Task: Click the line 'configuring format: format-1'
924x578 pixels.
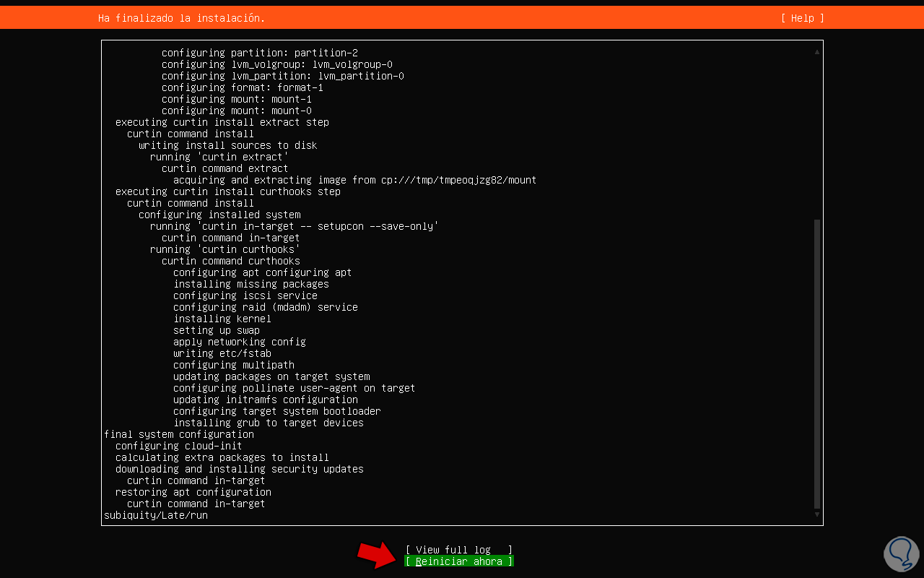Action: coord(243,87)
